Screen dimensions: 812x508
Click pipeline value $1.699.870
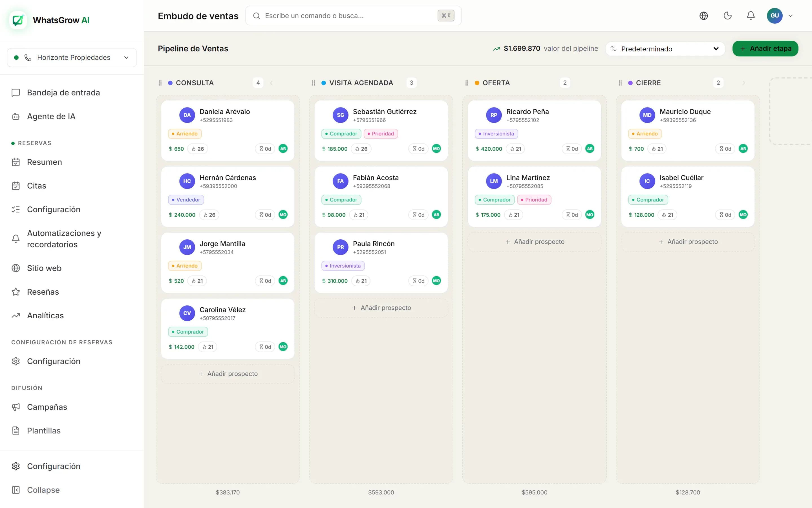[x=522, y=48]
